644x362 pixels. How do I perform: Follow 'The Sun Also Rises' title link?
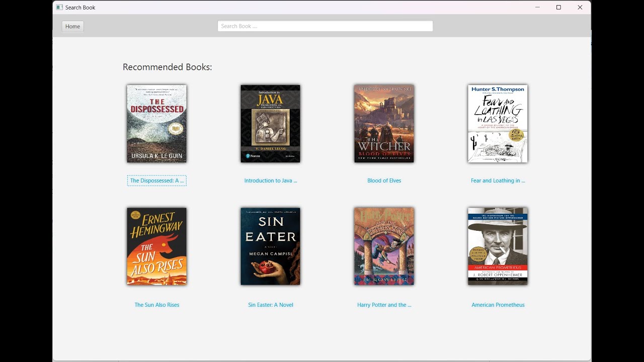pos(157,305)
